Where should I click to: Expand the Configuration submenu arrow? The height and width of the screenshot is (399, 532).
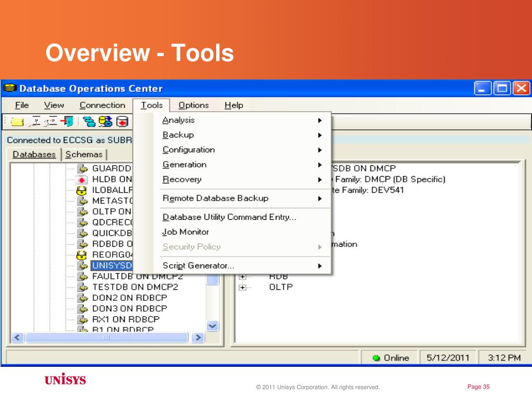coord(320,150)
